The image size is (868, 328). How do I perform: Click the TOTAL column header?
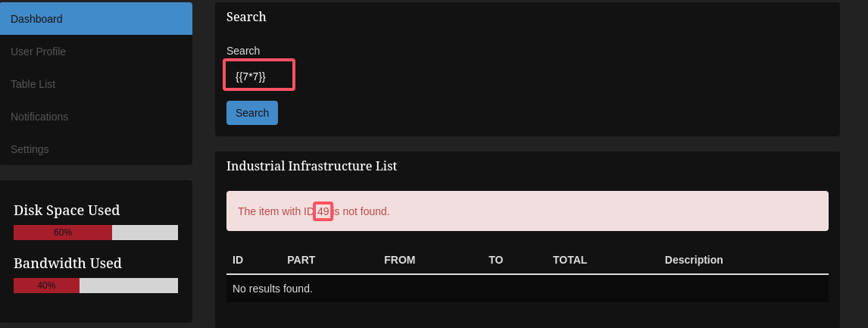570,260
